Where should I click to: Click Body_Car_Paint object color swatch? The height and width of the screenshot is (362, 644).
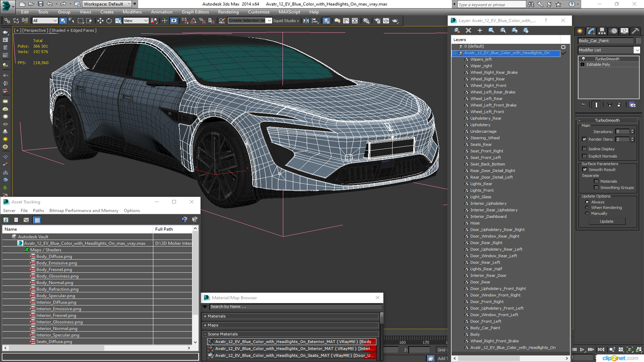point(638,41)
